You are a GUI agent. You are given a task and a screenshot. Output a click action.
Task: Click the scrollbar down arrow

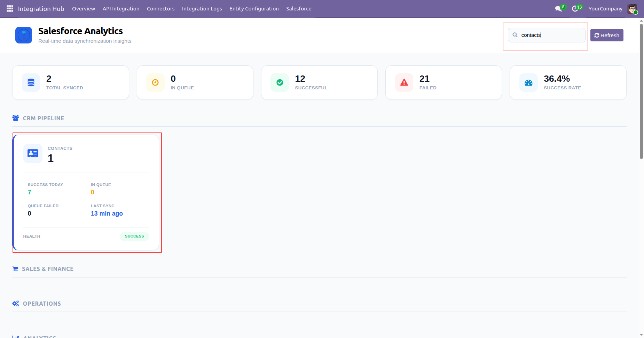[641, 335]
